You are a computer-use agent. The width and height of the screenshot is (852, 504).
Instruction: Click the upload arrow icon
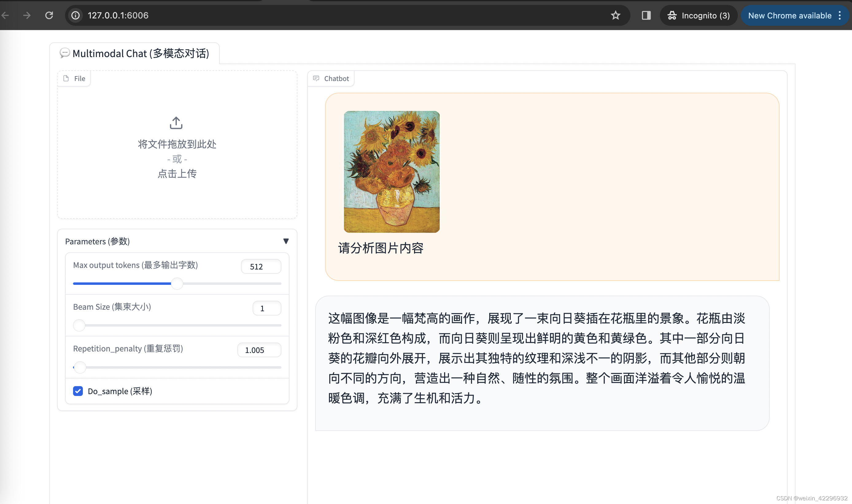[x=176, y=123]
